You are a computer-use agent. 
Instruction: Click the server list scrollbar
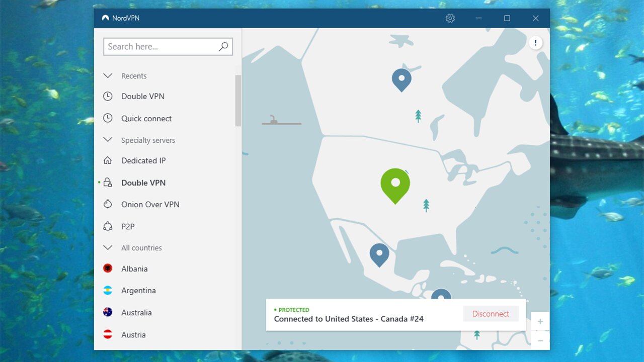pyautogui.click(x=238, y=101)
